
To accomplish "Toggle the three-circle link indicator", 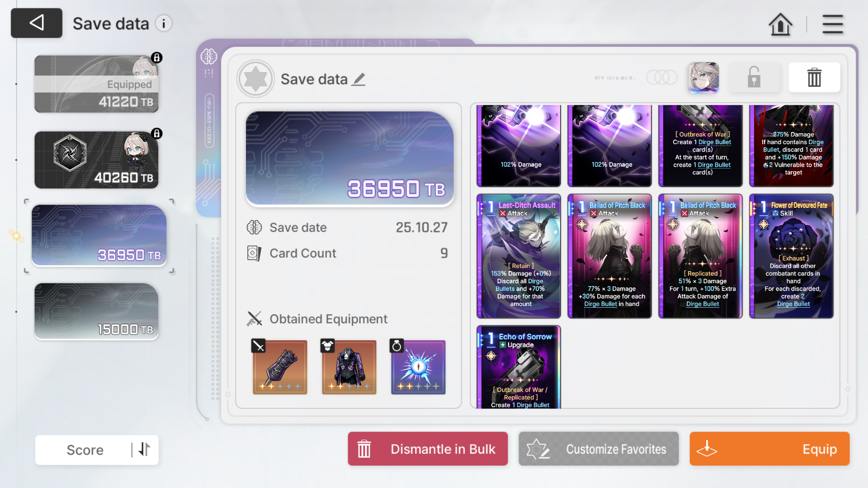I will (662, 78).
